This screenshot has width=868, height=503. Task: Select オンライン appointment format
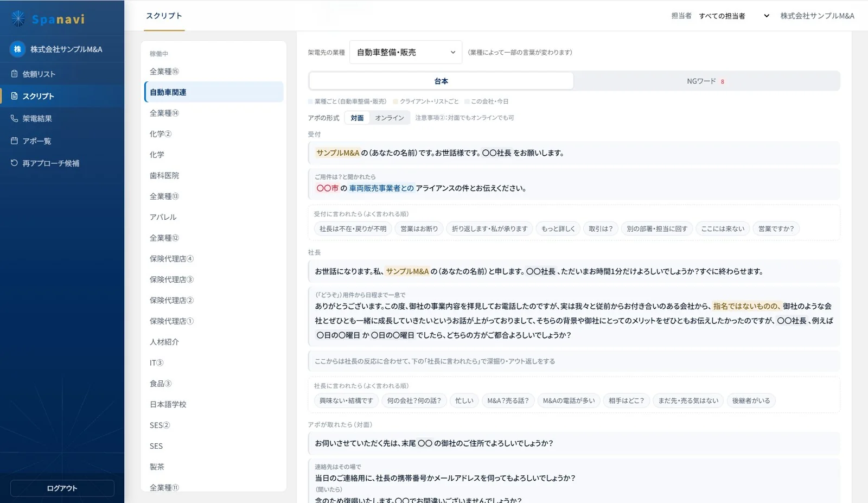(x=390, y=118)
